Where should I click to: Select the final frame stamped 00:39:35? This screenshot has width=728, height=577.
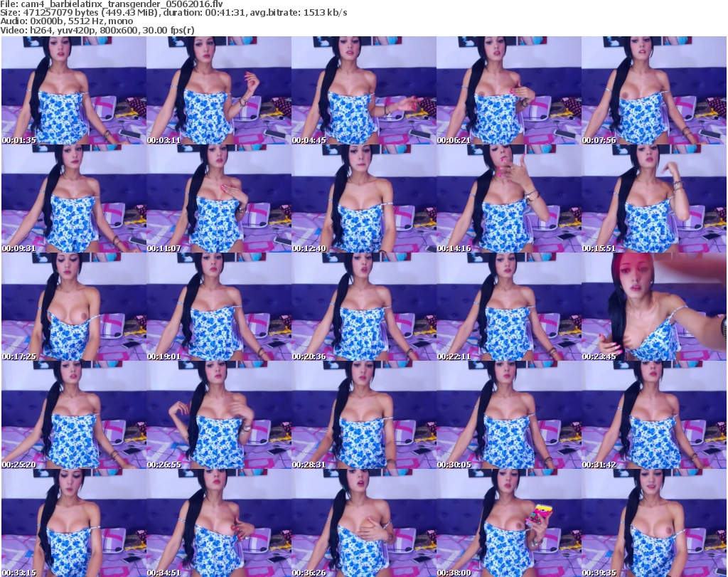point(654,523)
